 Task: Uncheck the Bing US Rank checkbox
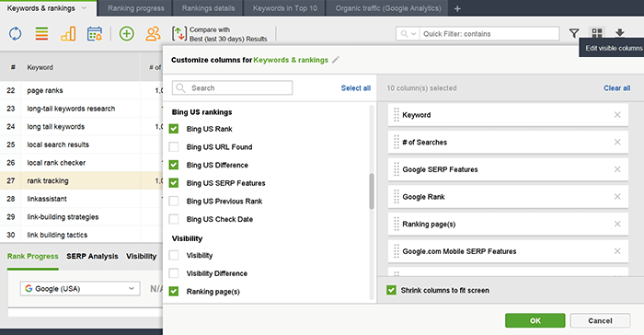(174, 129)
